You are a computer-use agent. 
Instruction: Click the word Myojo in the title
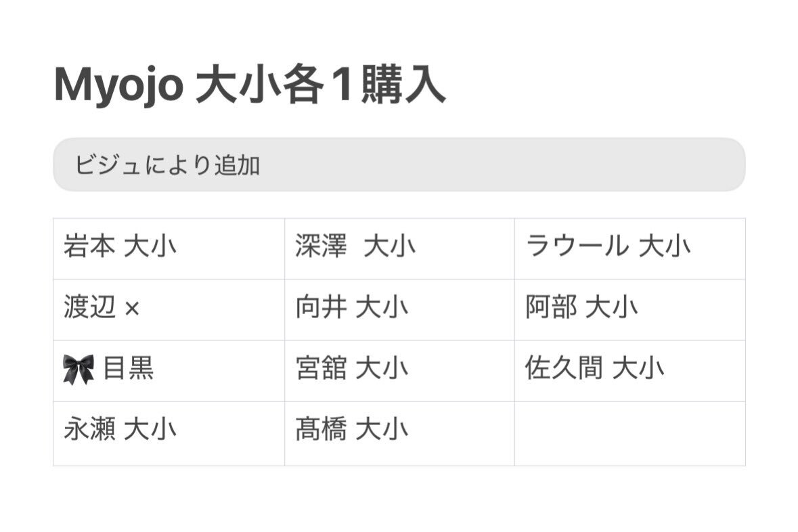(118, 86)
